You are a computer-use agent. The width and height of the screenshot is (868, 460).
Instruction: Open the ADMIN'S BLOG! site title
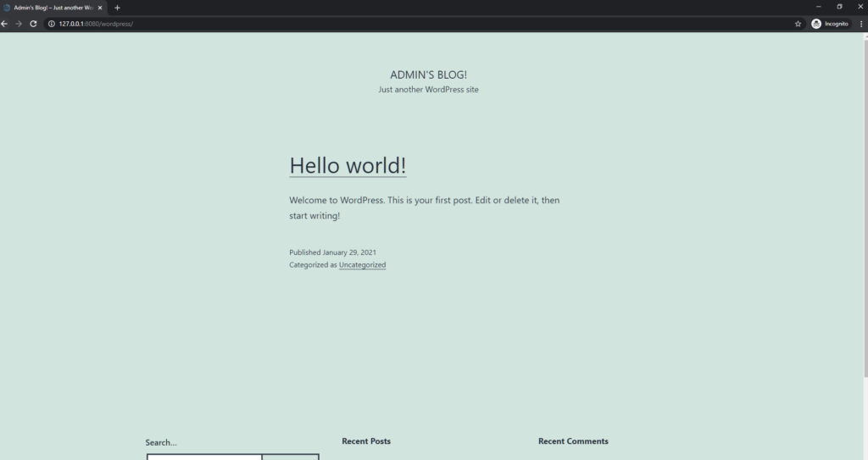428,75
